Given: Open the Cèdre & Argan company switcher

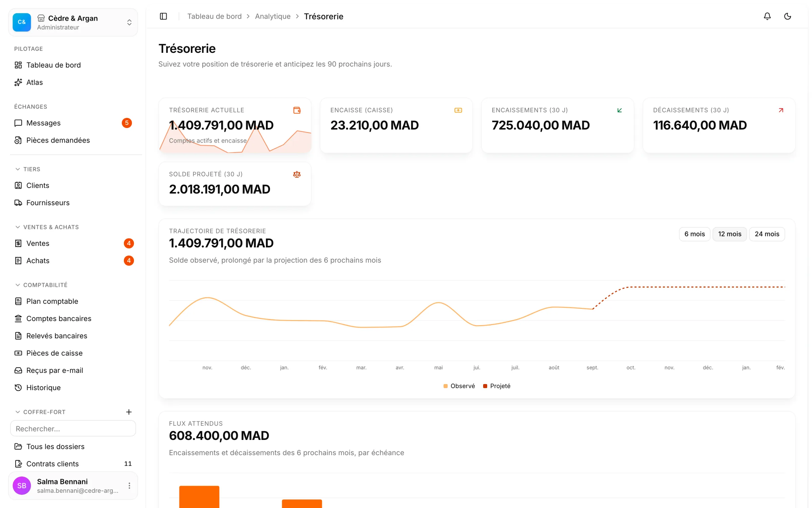Looking at the screenshot, I should click(x=73, y=22).
